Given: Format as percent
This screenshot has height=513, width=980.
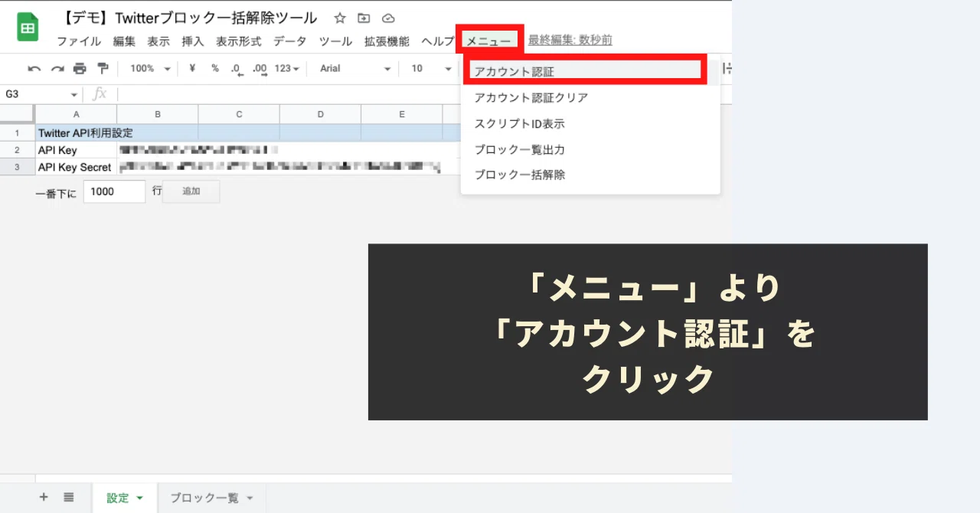Looking at the screenshot, I should tap(215, 69).
